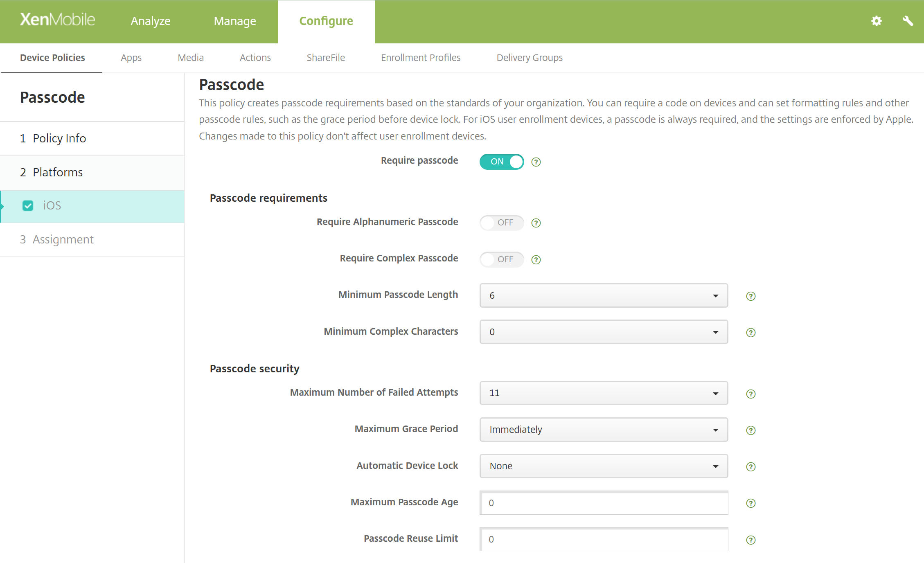The width and height of the screenshot is (924, 563).
Task: View help for Require Alphanumeric Passcode
Action: [x=536, y=223]
